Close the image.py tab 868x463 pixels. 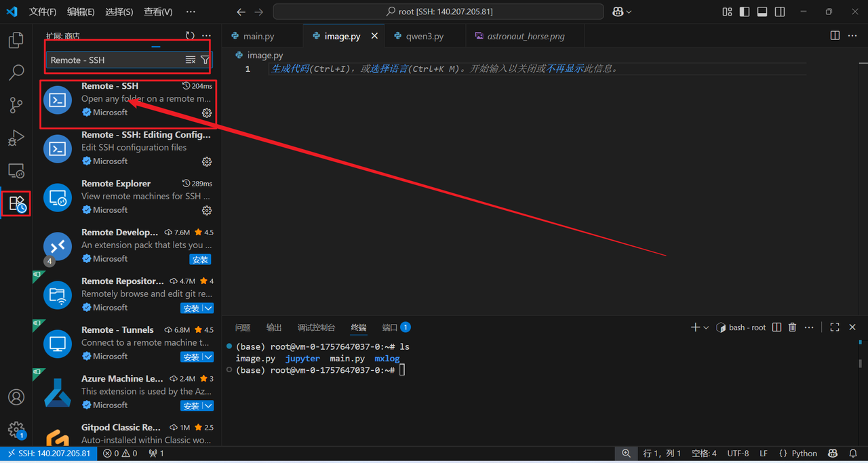pyautogui.click(x=374, y=36)
